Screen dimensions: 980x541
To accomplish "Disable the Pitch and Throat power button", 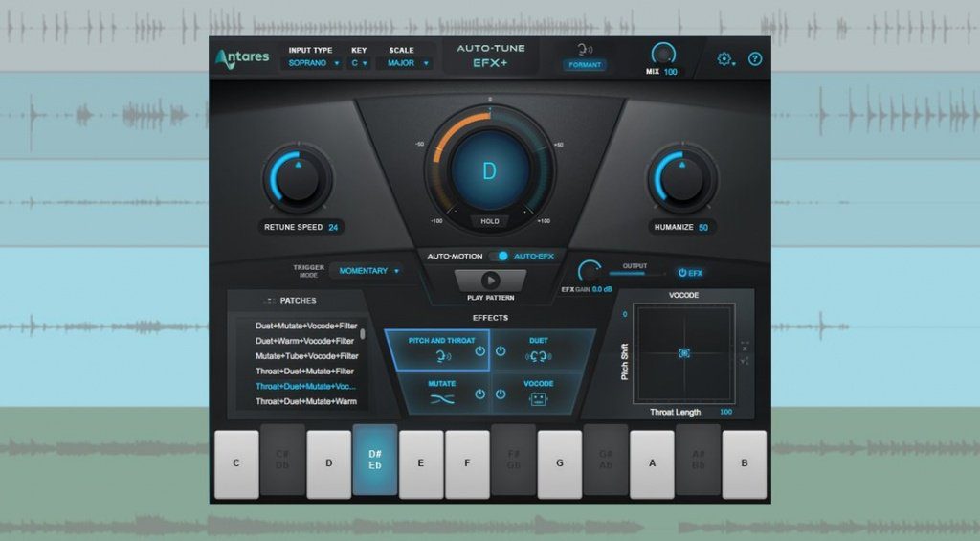I will 479,351.
